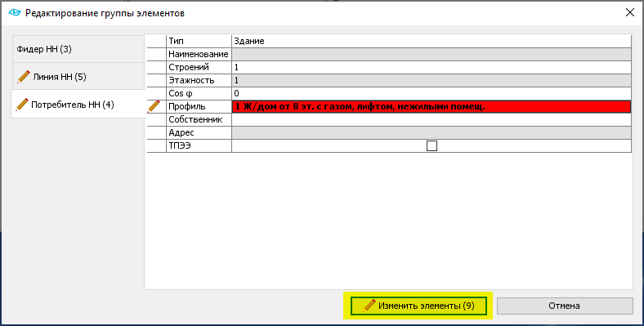The height and width of the screenshot is (326, 644).
Task: Click the Cos φ label cell
Action: pos(199,94)
